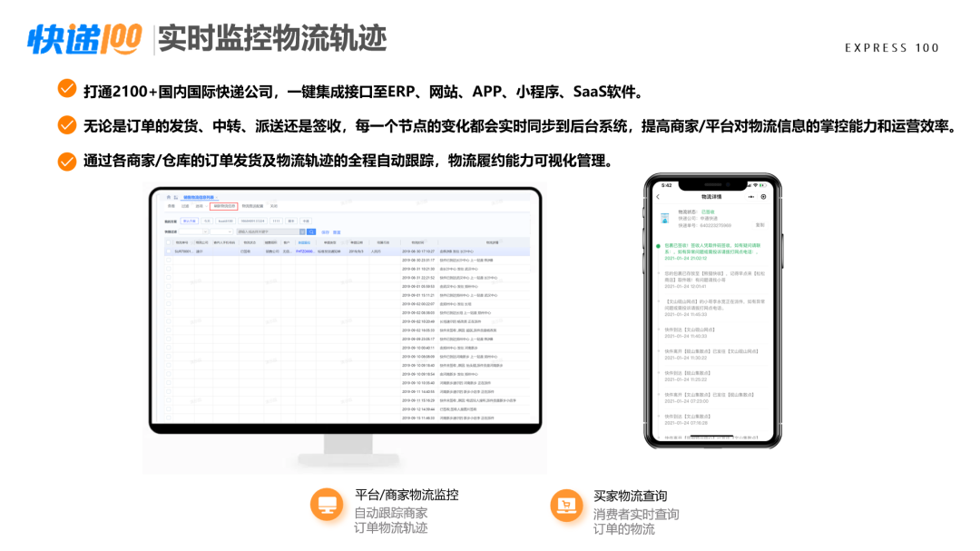Tap the tracking number 640223275969
Screen dimensions: 980x551
[715, 225]
